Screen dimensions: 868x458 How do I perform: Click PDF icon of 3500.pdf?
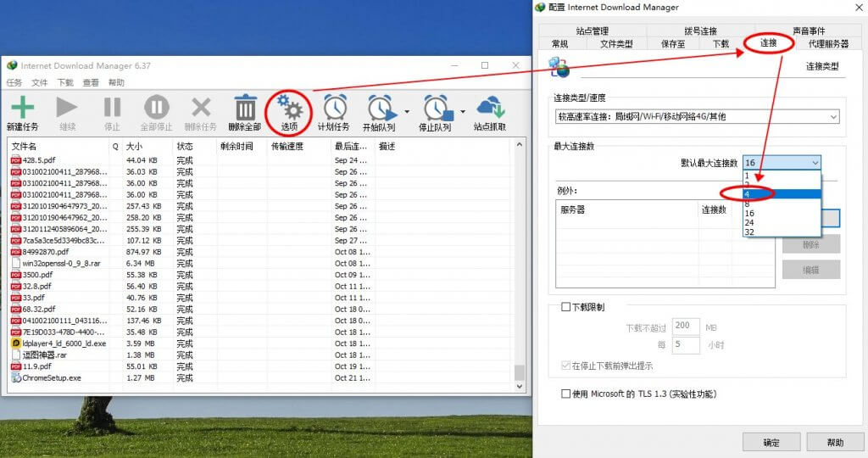(x=16, y=275)
